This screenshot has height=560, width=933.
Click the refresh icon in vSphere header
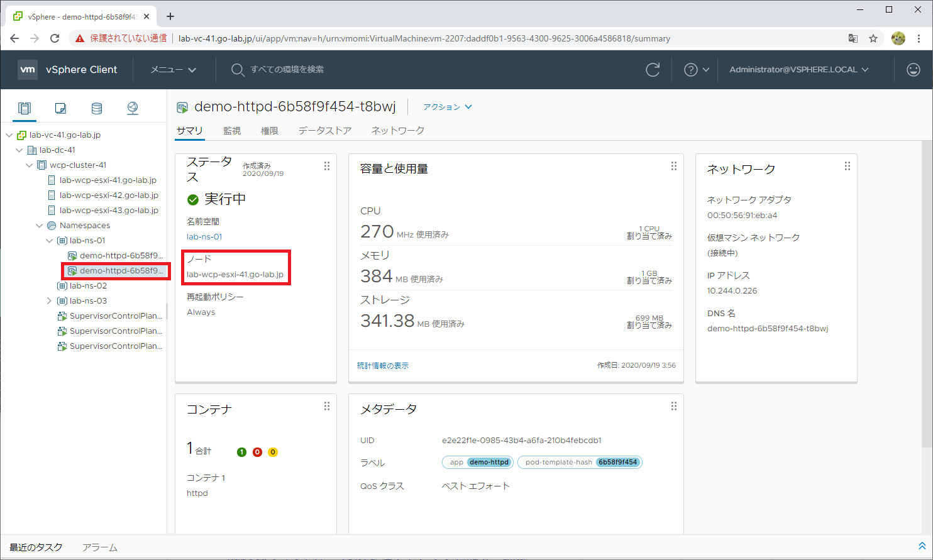[x=653, y=70]
